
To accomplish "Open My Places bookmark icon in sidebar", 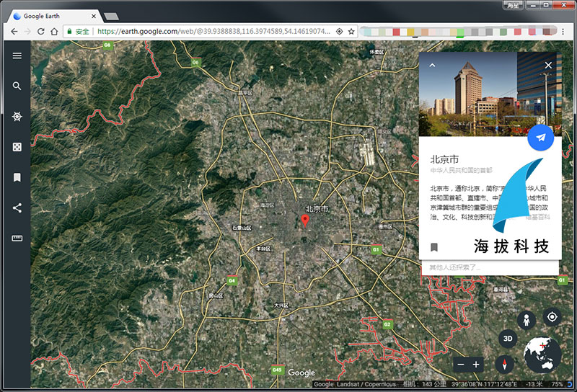I will tap(17, 177).
